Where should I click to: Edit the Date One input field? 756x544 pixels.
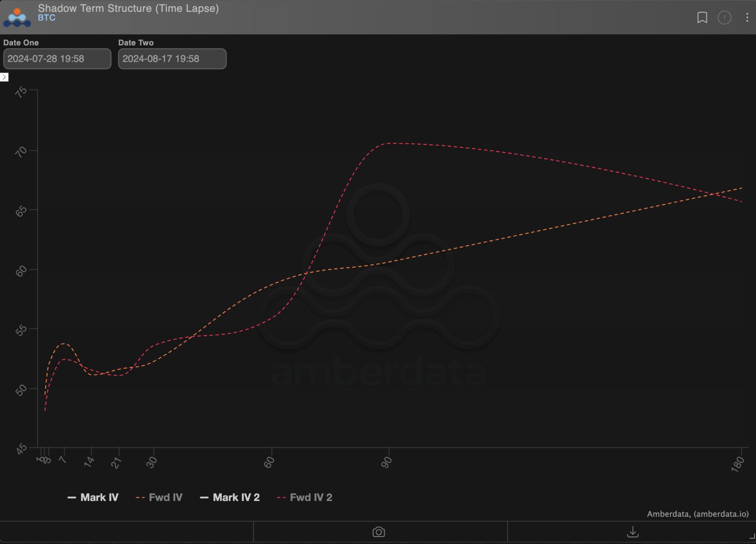[x=57, y=59]
